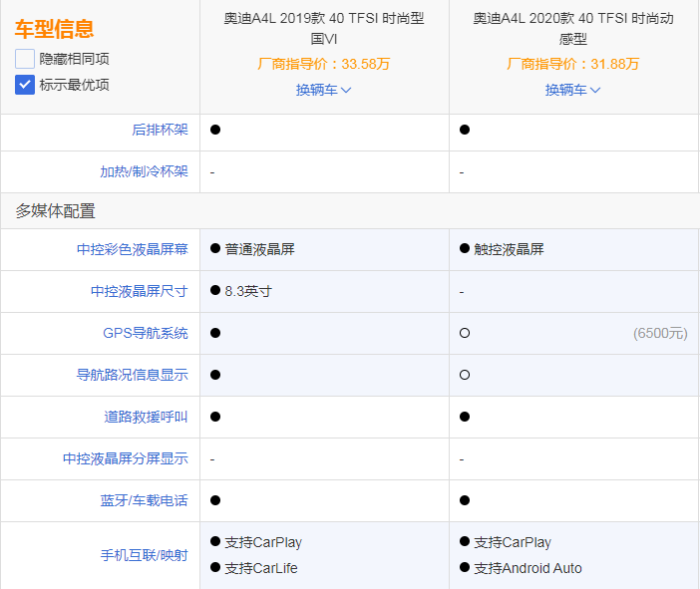
Task: Open the 导航路况信息显示 parameter link
Action: pyautogui.click(x=133, y=375)
